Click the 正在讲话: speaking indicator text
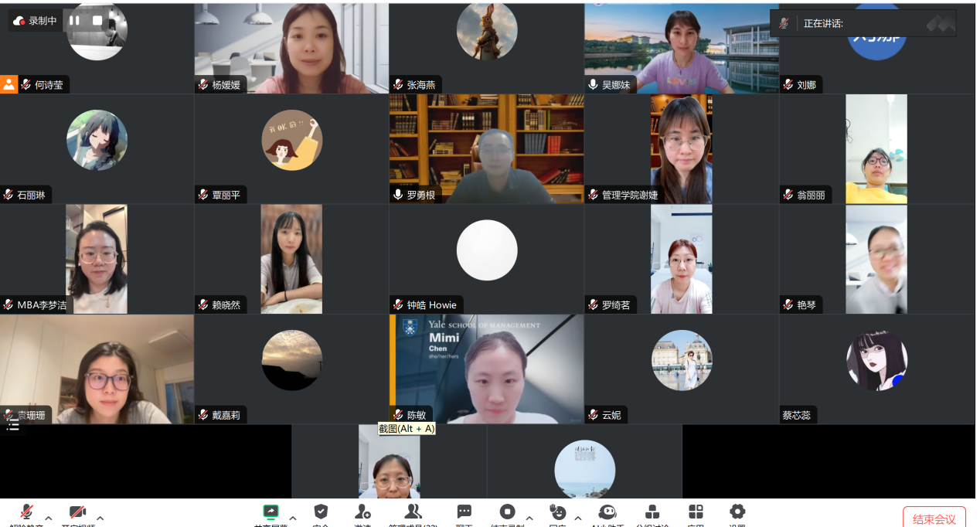This screenshot has width=980, height=527. 823,23
